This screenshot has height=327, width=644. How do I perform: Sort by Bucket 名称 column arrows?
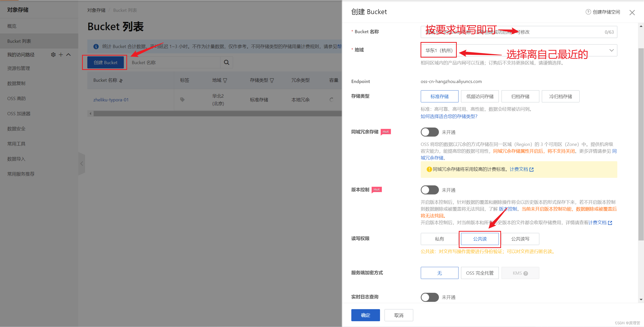[x=121, y=80]
